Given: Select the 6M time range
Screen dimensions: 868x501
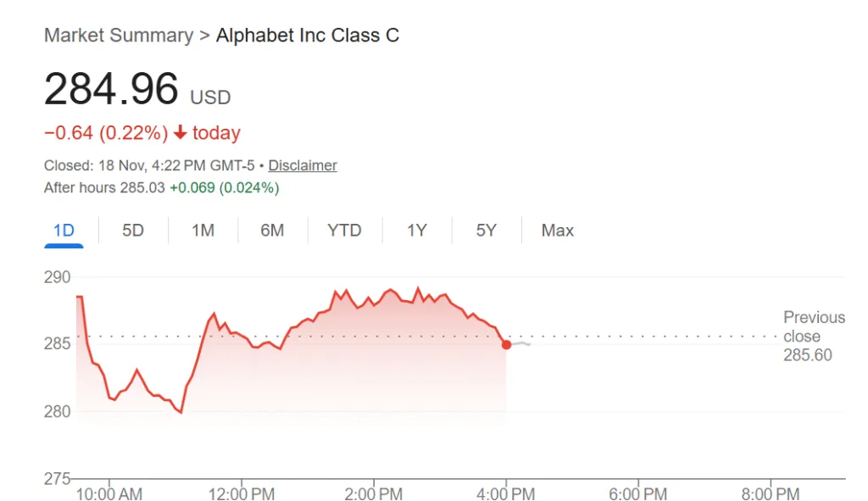Looking at the screenshot, I should click(272, 231).
